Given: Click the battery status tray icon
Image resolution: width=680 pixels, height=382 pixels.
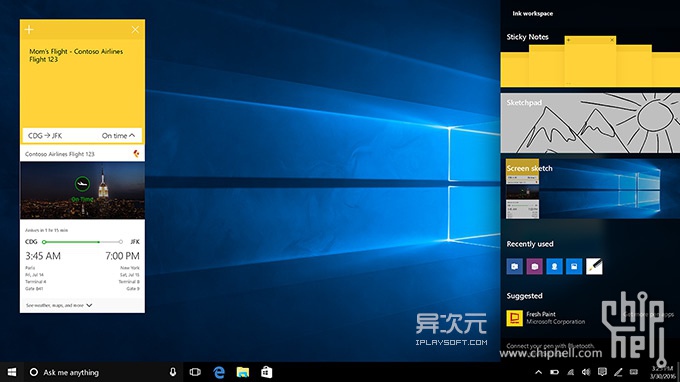Looking at the screenshot, I should coord(554,372).
